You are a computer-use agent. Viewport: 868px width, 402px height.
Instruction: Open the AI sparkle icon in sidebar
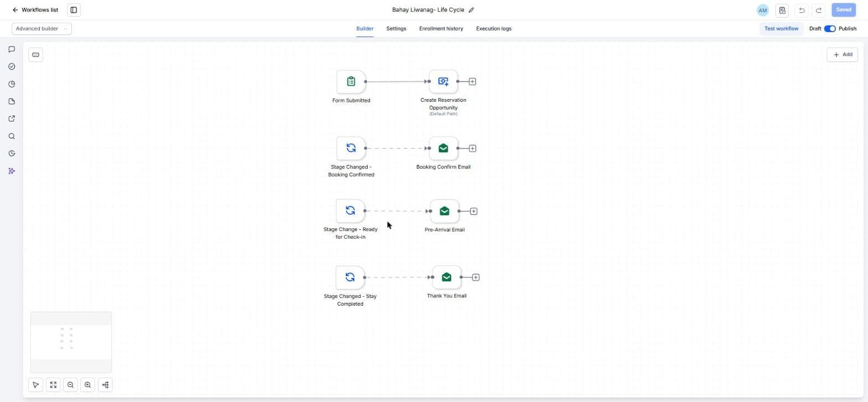(12, 171)
